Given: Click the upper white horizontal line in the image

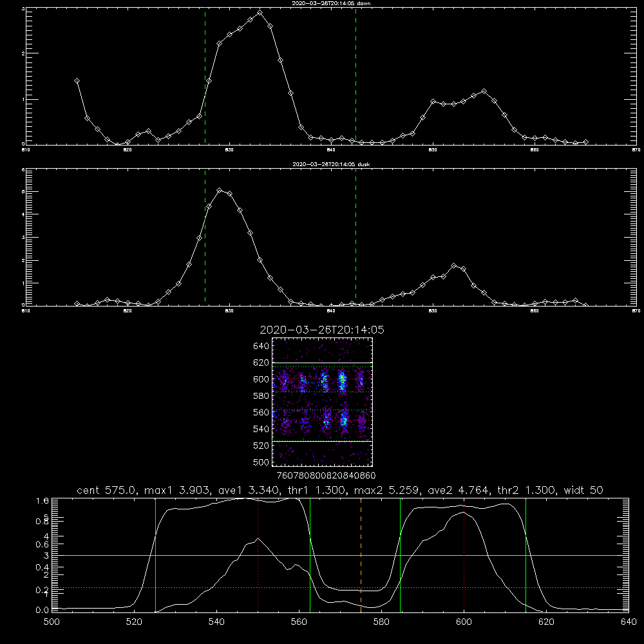Looking at the screenshot, I should pyautogui.click(x=322, y=363).
